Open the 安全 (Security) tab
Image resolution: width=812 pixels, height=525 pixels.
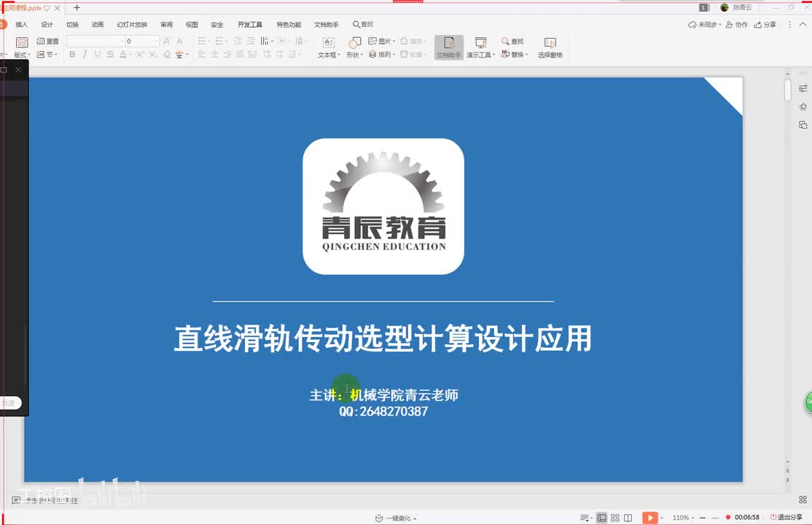(217, 24)
